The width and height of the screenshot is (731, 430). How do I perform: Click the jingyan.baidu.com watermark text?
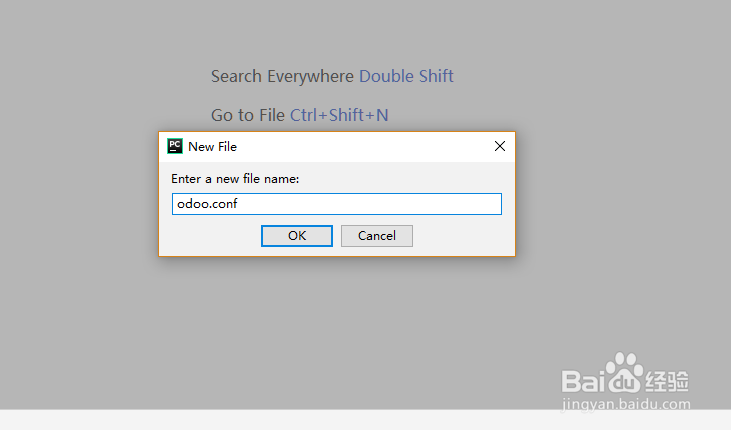(626, 404)
